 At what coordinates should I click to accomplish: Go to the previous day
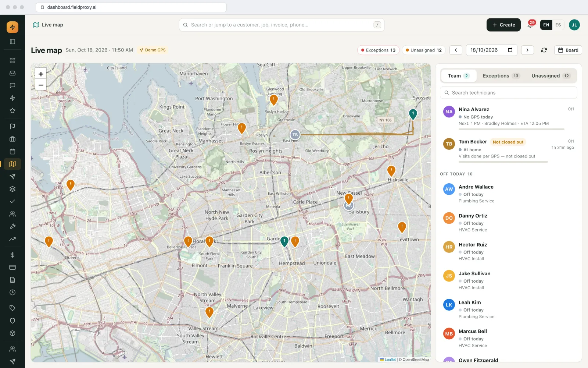[x=456, y=50]
